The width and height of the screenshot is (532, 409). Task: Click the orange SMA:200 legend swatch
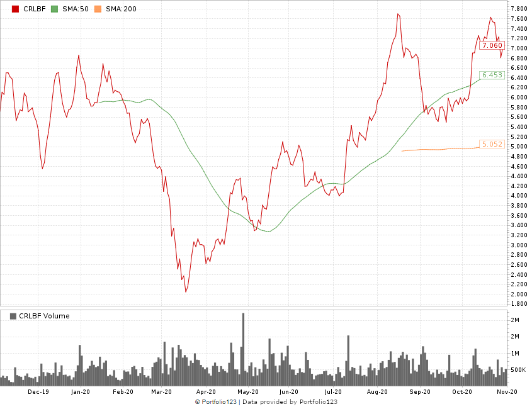[x=98, y=9]
